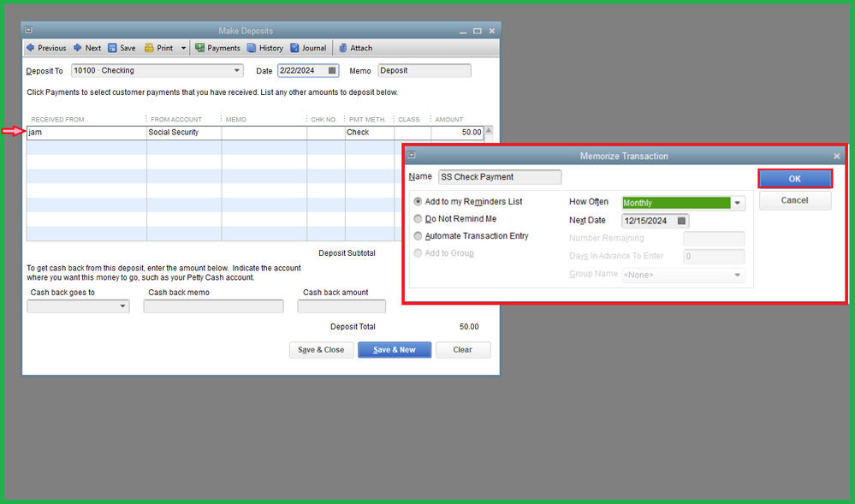Click the deposit table scroll-up arrow

(x=489, y=130)
